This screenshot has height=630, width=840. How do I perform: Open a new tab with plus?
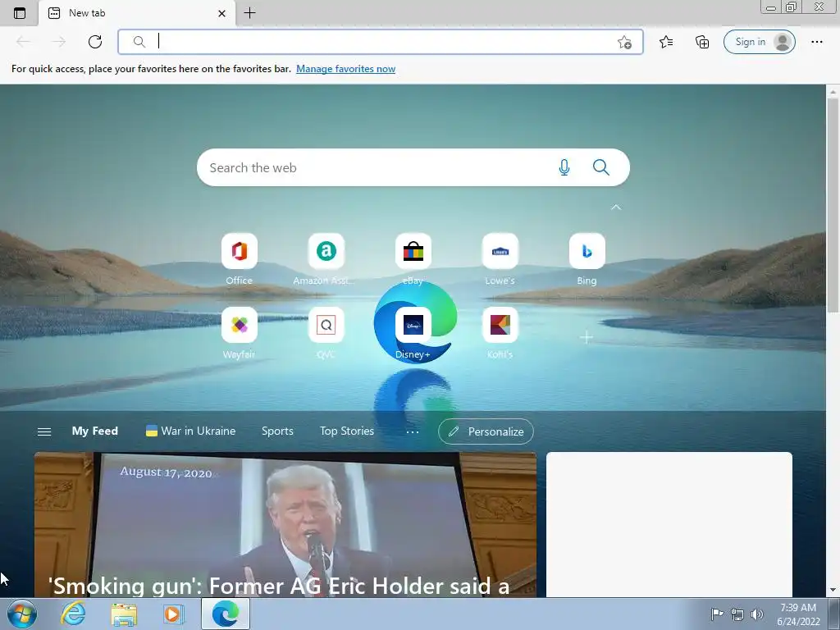249,13
